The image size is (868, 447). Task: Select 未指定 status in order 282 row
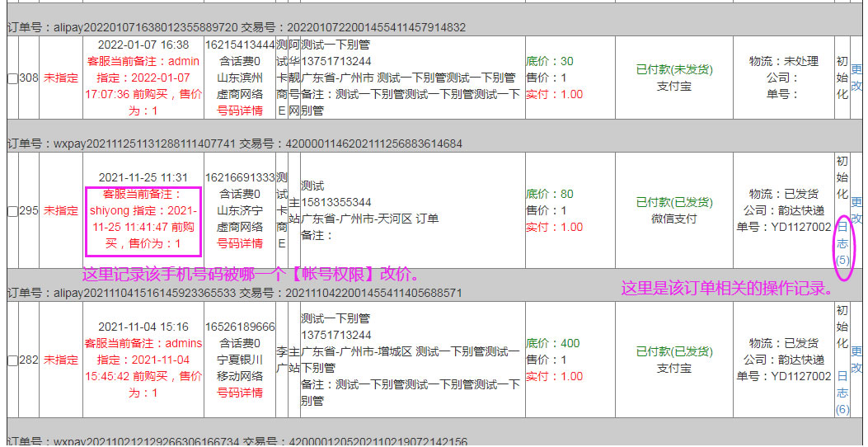[61, 360]
